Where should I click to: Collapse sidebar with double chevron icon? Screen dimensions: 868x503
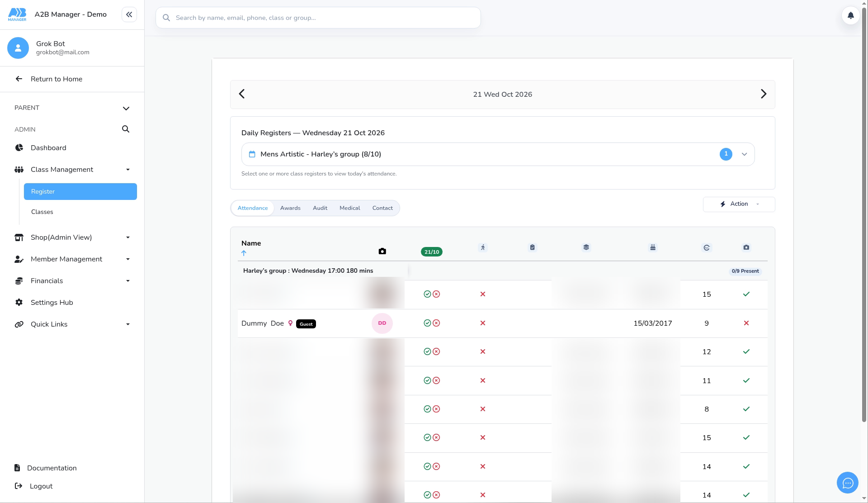pos(129,14)
